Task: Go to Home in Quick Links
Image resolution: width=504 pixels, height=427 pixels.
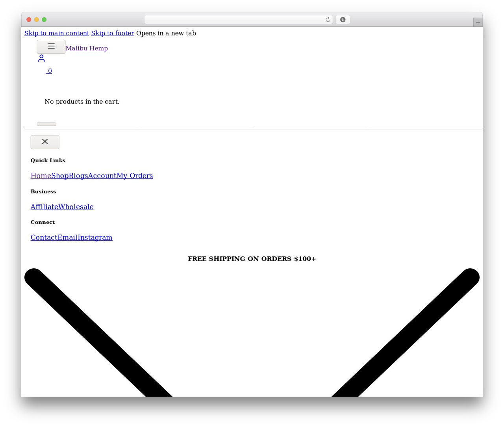Action: pyautogui.click(x=41, y=176)
